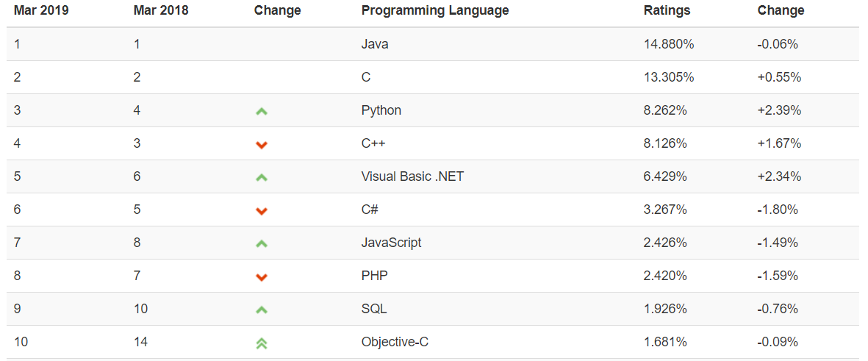Screen dimensions: 868x361
Task: Click the Mar 2018 column header
Action: (161, 10)
